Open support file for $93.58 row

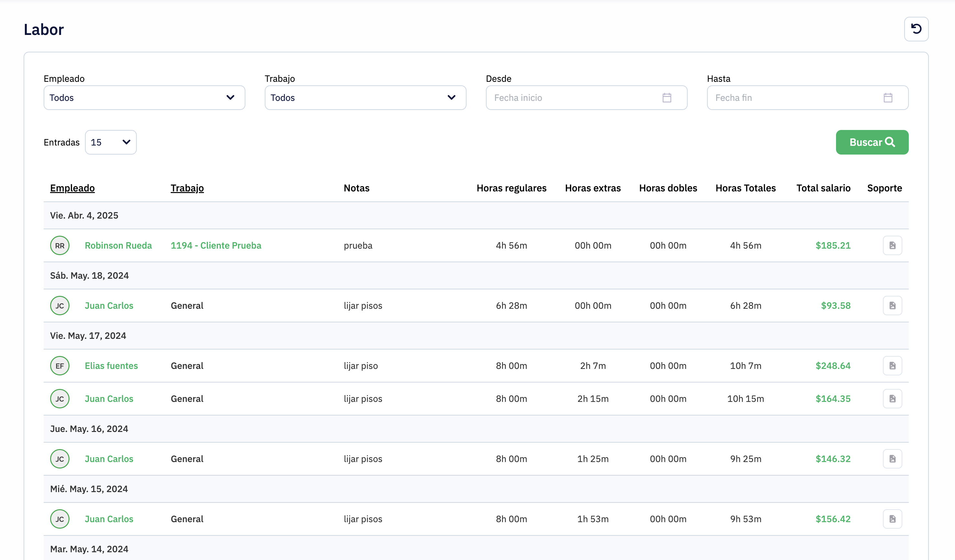pos(892,306)
